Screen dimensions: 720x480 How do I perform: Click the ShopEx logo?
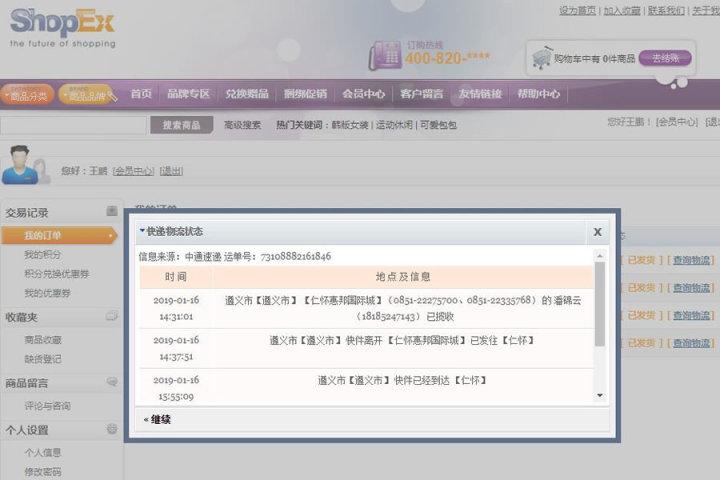click(62, 26)
